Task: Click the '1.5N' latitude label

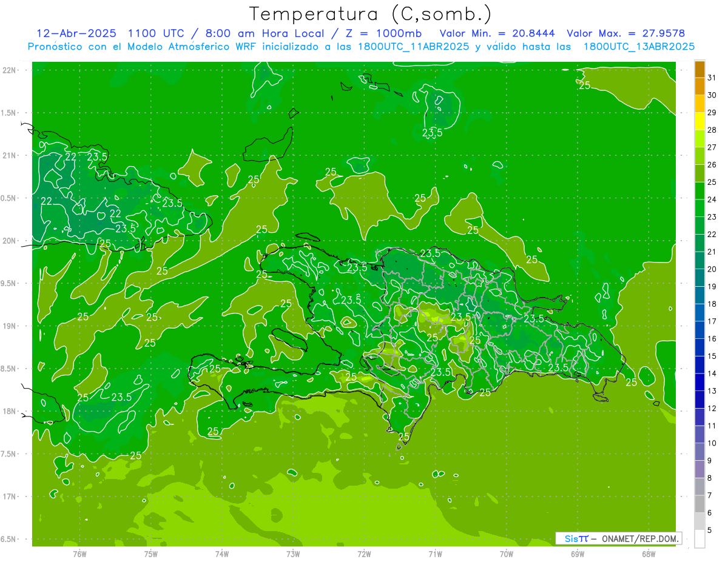Action: pyautogui.click(x=9, y=113)
